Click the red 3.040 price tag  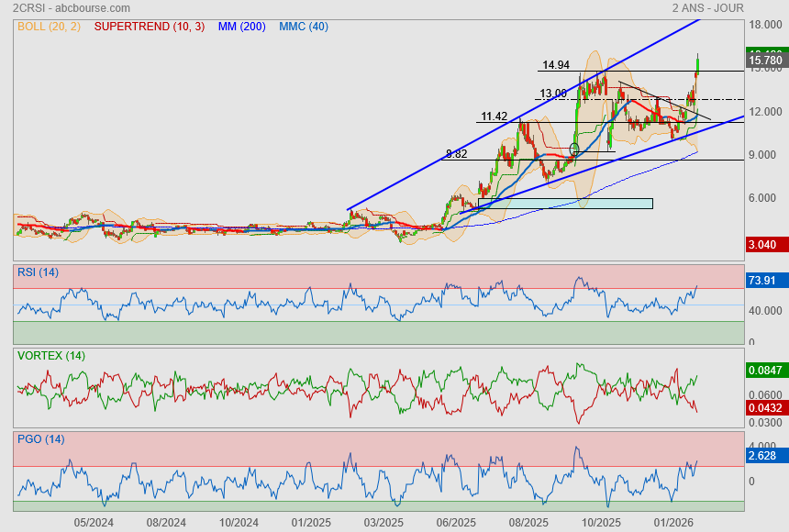click(x=765, y=245)
